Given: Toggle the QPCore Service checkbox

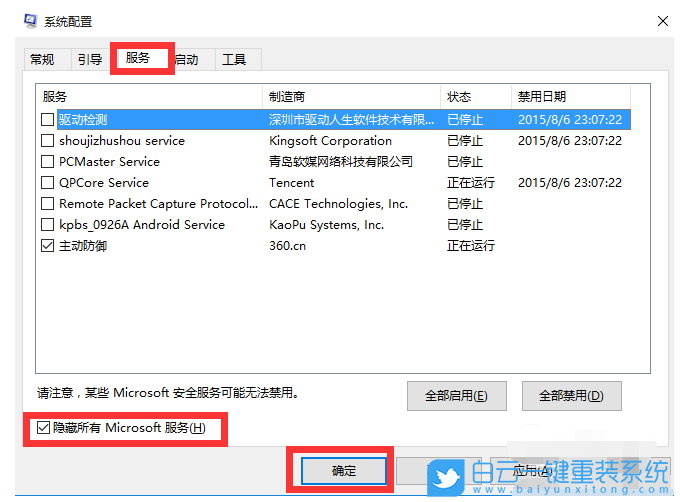Looking at the screenshot, I should 47,183.
